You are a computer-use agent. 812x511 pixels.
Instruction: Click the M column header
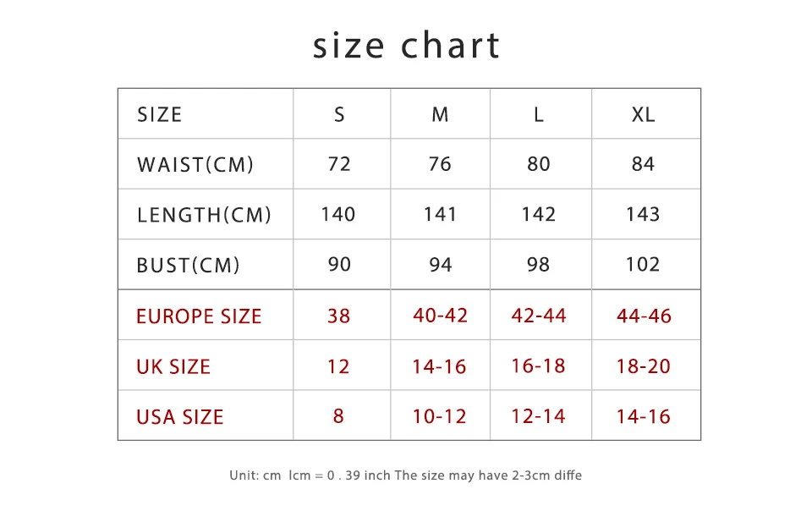440,114
